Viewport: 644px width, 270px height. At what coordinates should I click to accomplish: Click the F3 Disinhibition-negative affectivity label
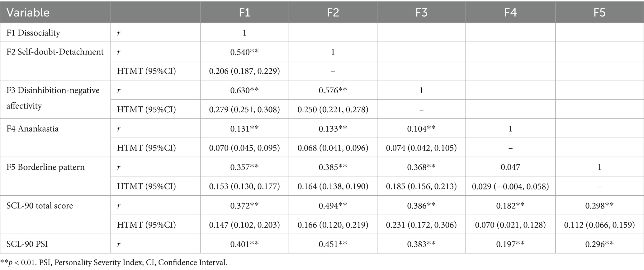(x=53, y=98)
